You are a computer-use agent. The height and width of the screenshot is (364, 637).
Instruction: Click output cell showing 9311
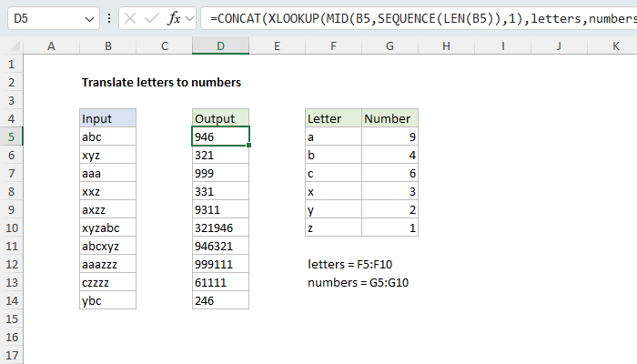coord(220,209)
